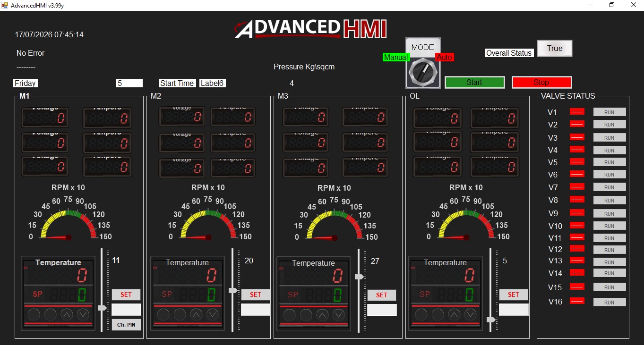Click the AdvancedHMI logo

click(310, 29)
